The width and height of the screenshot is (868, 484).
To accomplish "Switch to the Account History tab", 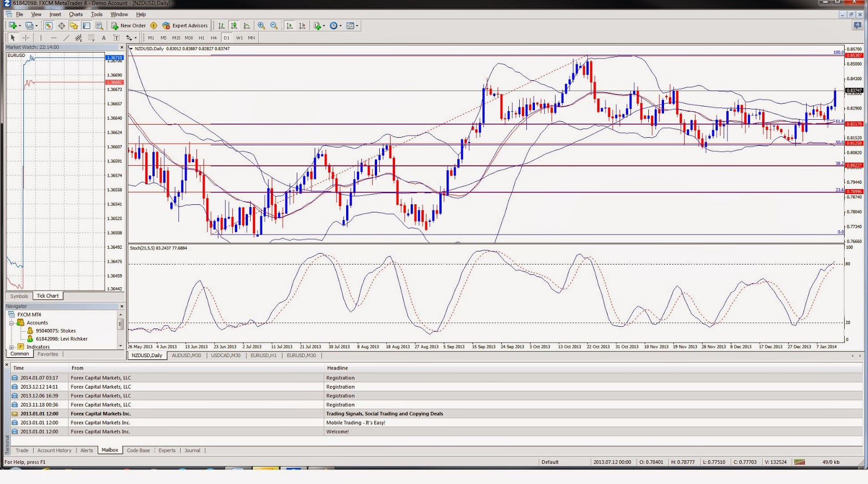I will [54, 450].
